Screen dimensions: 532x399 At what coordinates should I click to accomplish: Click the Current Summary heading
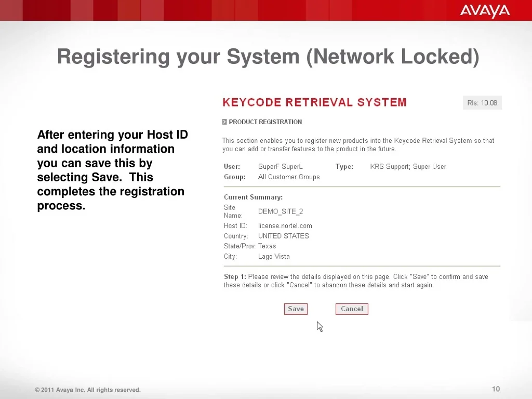click(253, 197)
